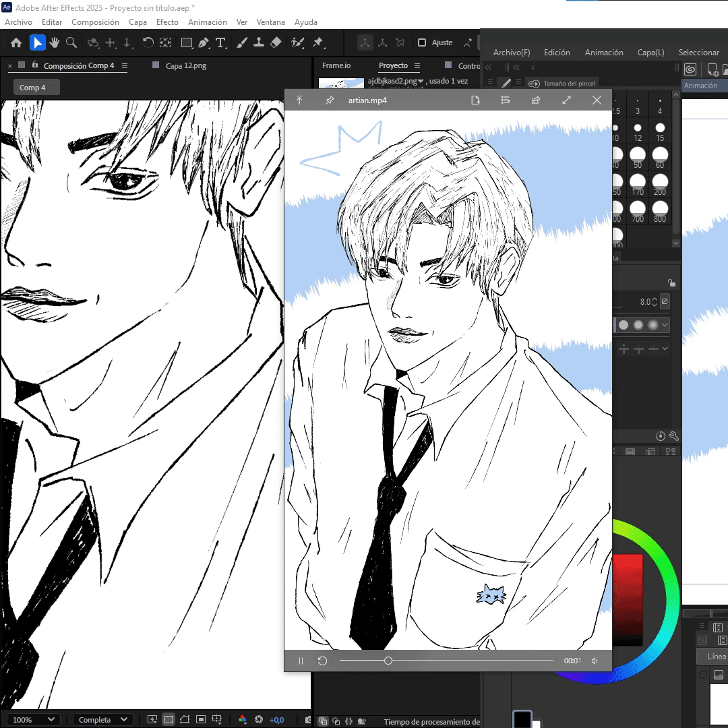Select the Selection arrow tool

[x=37, y=42]
